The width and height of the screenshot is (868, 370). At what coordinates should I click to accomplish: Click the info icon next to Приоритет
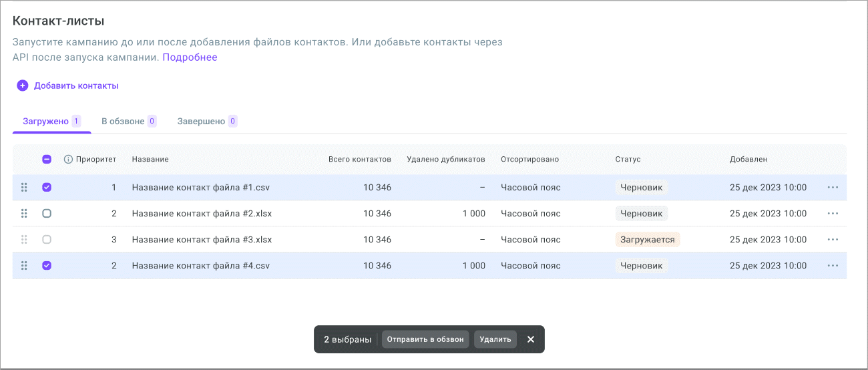pyautogui.click(x=68, y=160)
